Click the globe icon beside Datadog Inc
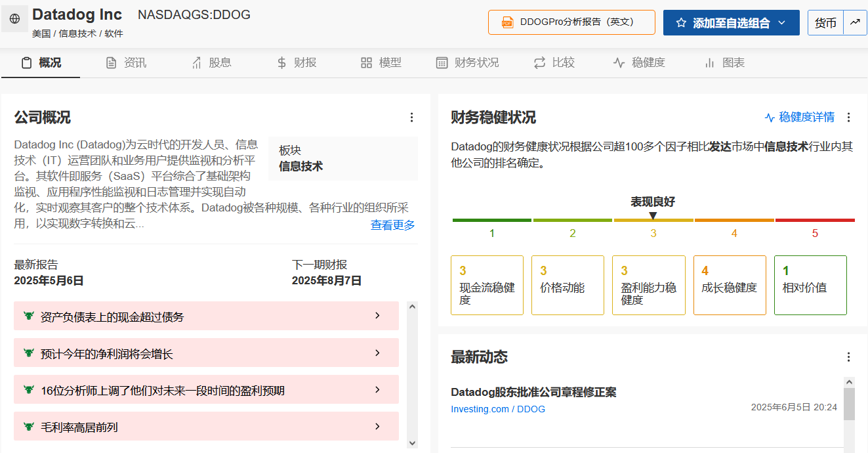Viewport: 868px width, 453px height. coord(14,18)
